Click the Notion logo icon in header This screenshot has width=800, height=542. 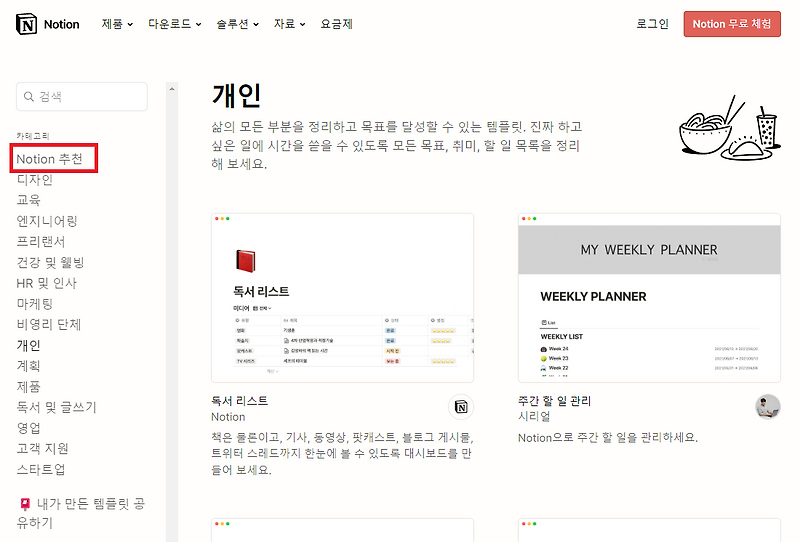point(26,24)
